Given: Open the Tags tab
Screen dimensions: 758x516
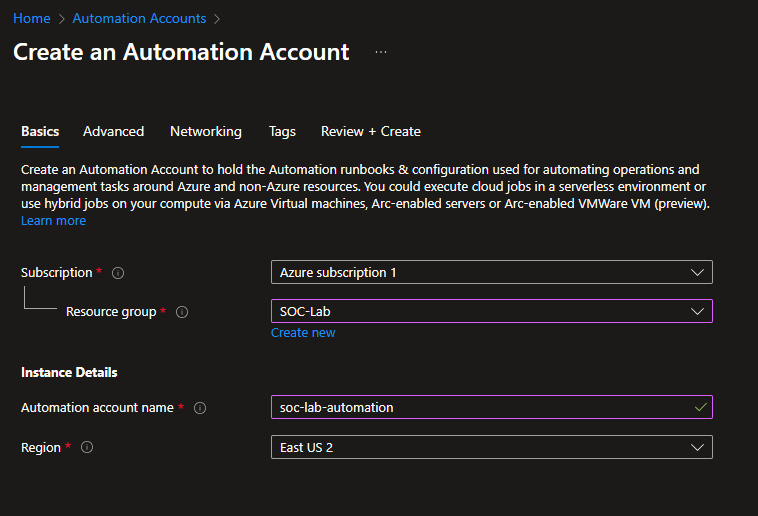Looking at the screenshot, I should click(x=282, y=131).
